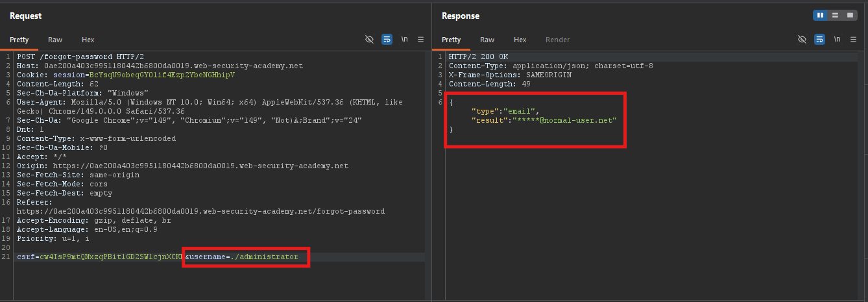Toggle word wrap icon in Response panel
The height and width of the screenshot is (302, 868).
coord(819,40)
